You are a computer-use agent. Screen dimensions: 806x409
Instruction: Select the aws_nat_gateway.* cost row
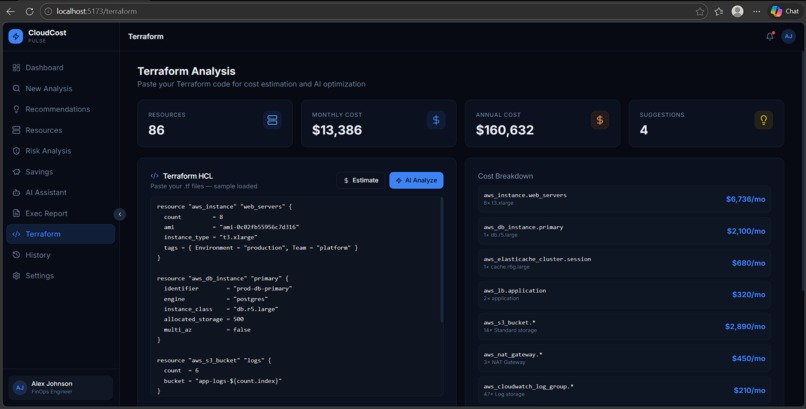(624, 358)
